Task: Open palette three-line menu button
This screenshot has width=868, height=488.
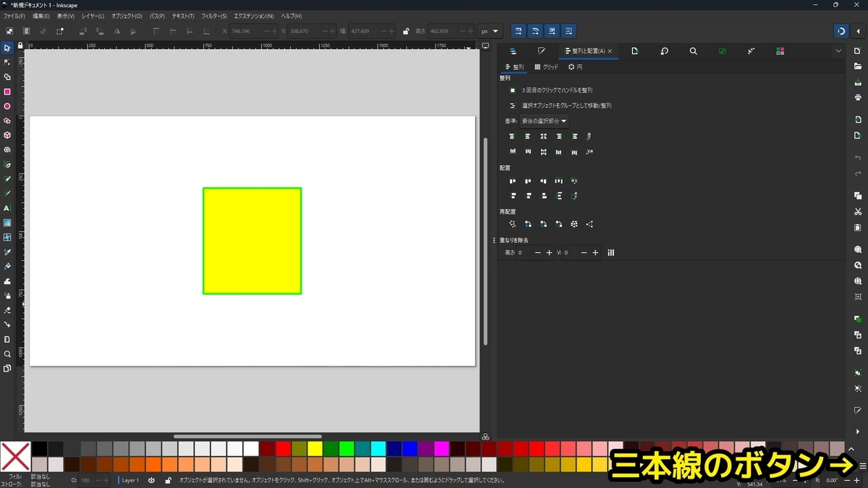Action: coord(862,466)
